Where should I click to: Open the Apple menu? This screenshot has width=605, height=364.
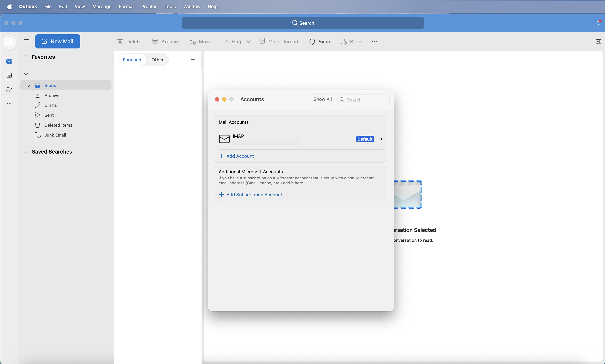(10, 7)
